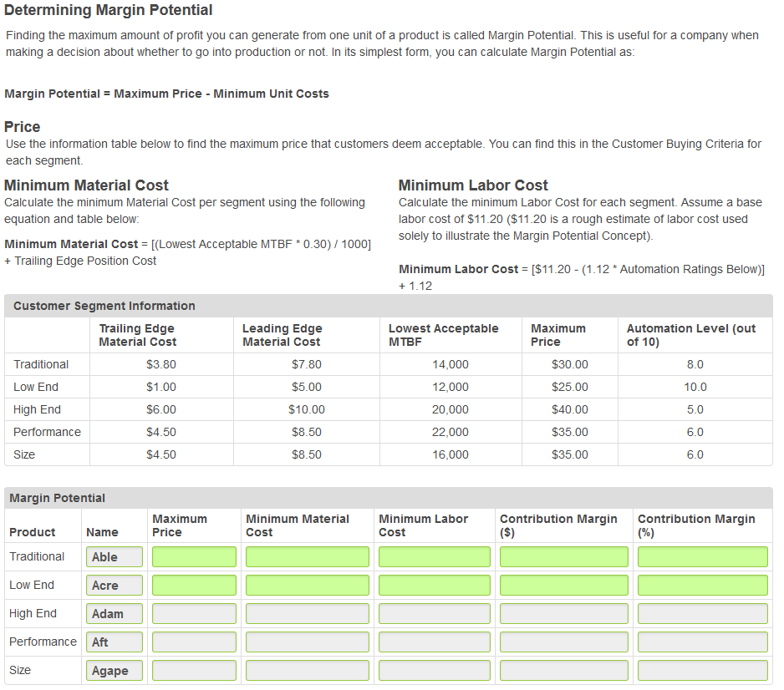Click Contribution Margin ($) field for Low End
Image resolution: width=784 pixels, height=690 pixels.
(563, 585)
